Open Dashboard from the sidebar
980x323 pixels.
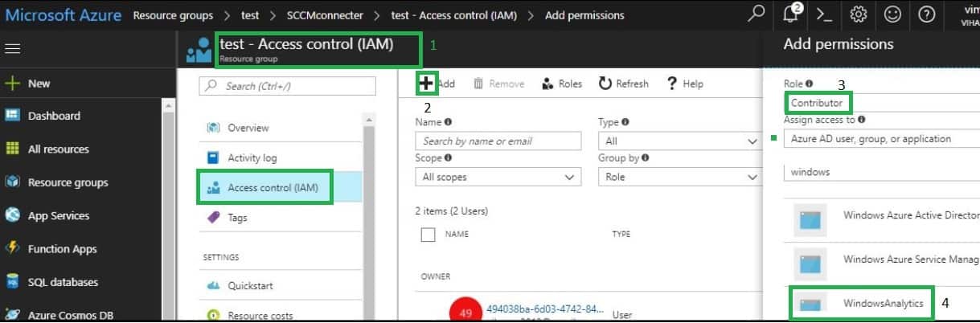pyautogui.click(x=54, y=116)
